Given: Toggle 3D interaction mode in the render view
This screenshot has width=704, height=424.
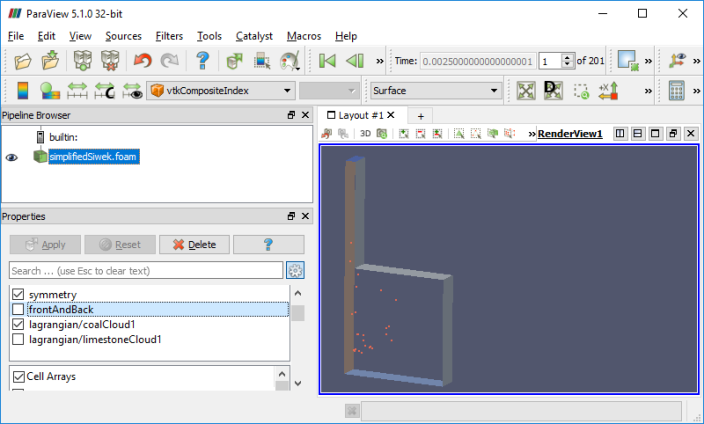Looking at the screenshot, I should pos(365,133).
